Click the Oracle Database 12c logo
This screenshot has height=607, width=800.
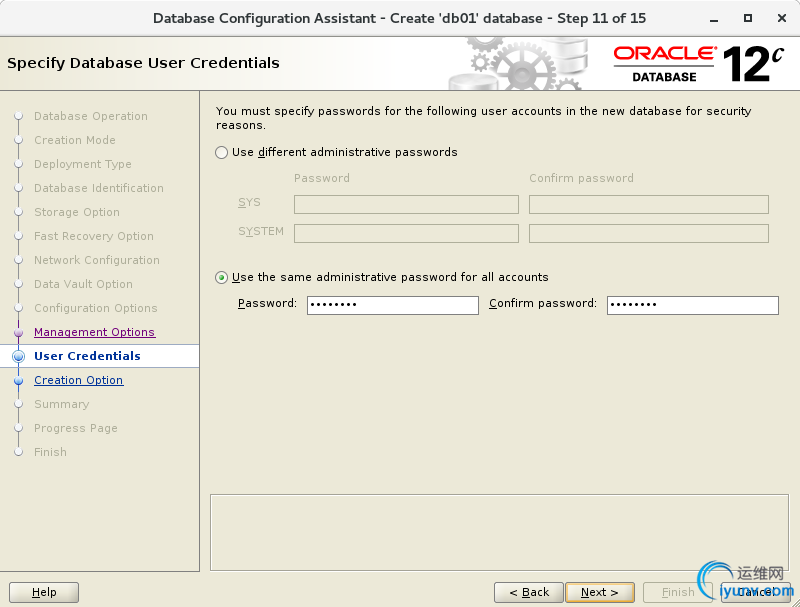pos(698,64)
